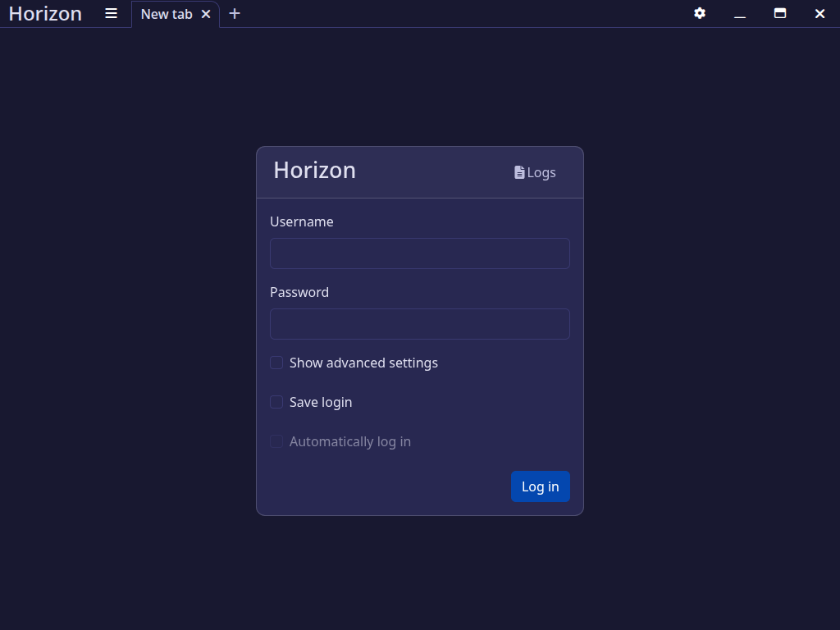The width and height of the screenshot is (840, 630).
Task: Select the New tab tab
Action: coord(167,14)
